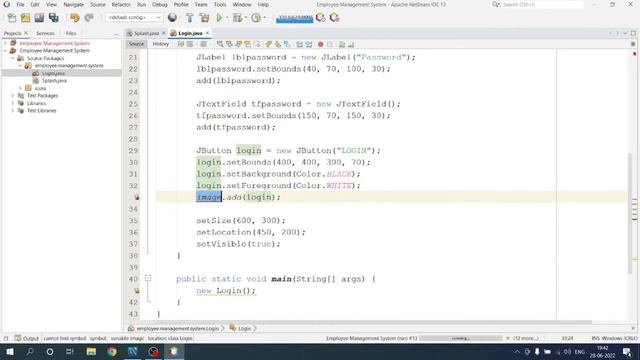Click the vertical editor scrollbar
This screenshot has width=640, height=360.
(x=630, y=213)
